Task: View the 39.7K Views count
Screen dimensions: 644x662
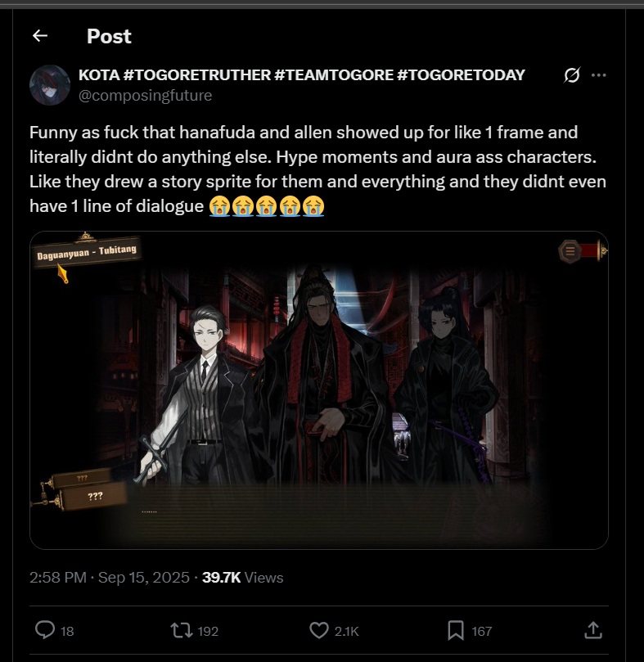Action: pyautogui.click(x=242, y=577)
